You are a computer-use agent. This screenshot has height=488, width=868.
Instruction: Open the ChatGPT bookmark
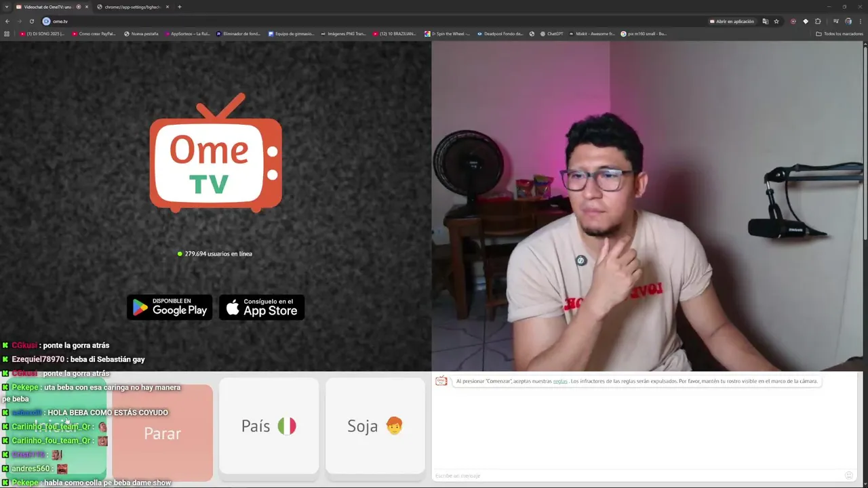point(551,33)
